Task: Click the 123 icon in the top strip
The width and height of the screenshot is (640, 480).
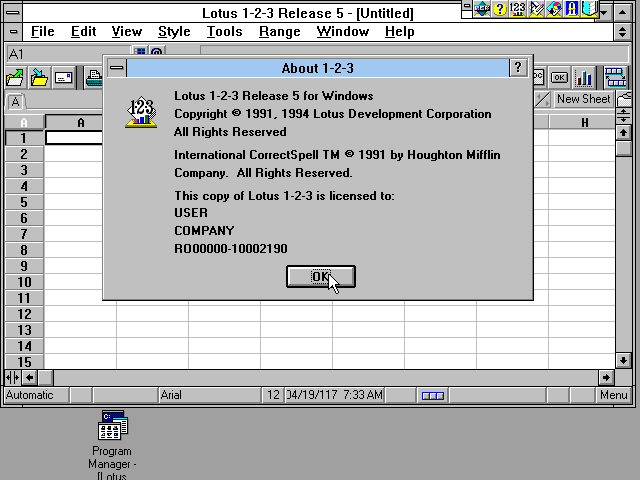Action: point(518,9)
